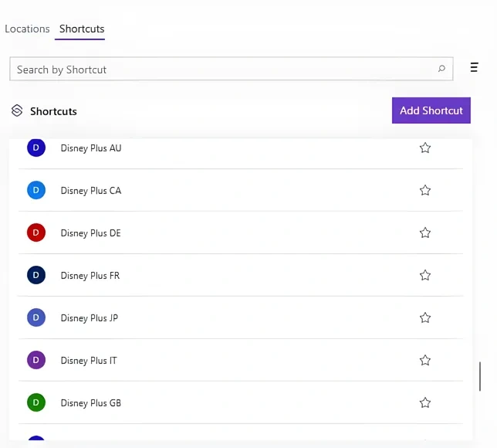
Task: Click the Shortcuts section heading
Action: 53,111
